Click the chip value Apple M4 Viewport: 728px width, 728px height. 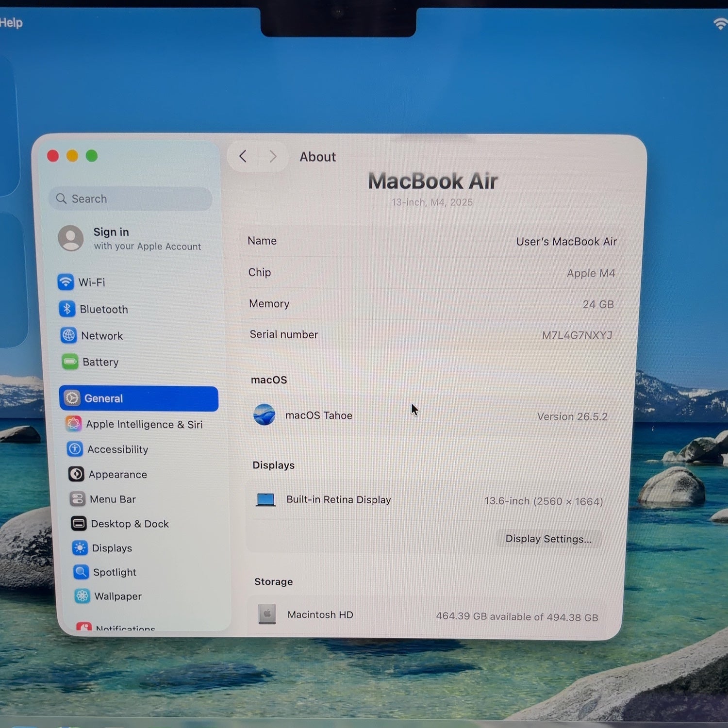[591, 273]
